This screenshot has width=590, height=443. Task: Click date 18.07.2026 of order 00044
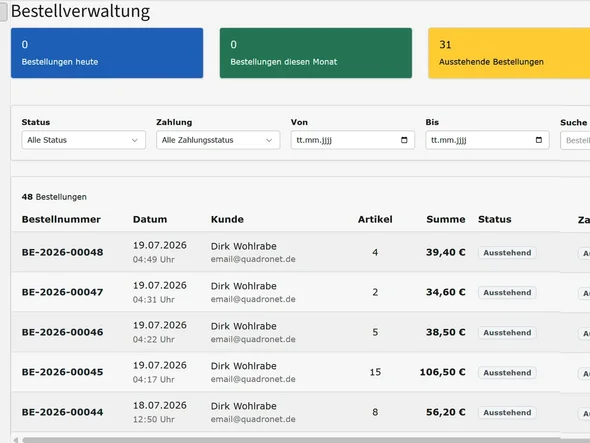coord(160,405)
